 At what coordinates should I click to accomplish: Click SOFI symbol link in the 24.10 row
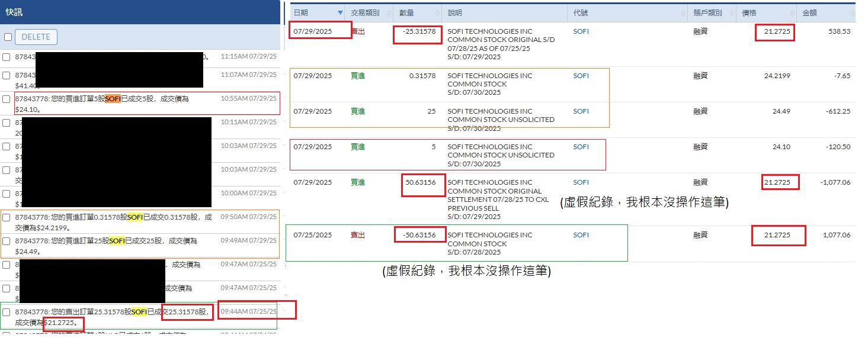[581, 147]
